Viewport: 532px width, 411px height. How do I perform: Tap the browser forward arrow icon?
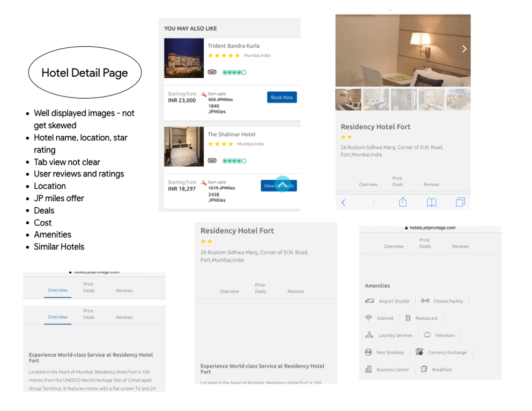click(x=373, y=203)
